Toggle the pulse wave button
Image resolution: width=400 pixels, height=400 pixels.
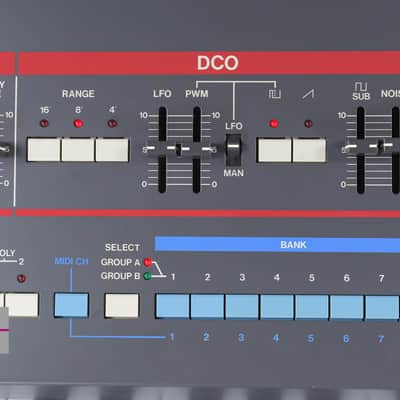tap(274, 150)
